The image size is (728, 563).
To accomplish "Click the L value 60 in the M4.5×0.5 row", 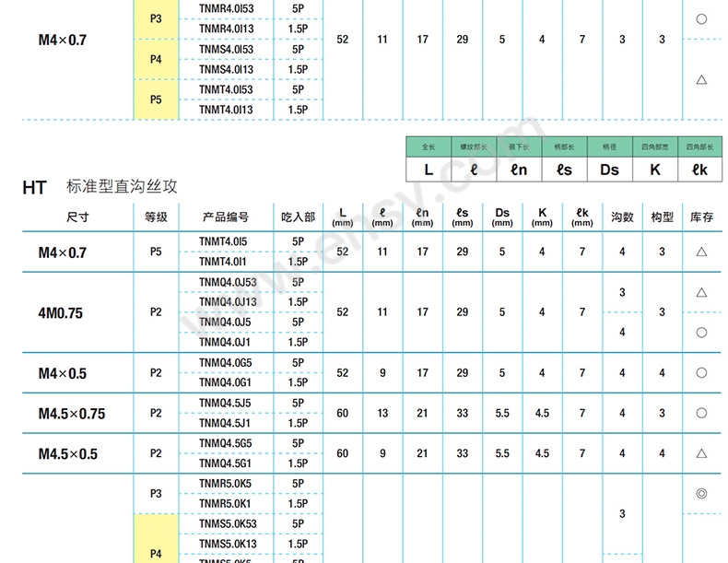I will tap(343, 453).
